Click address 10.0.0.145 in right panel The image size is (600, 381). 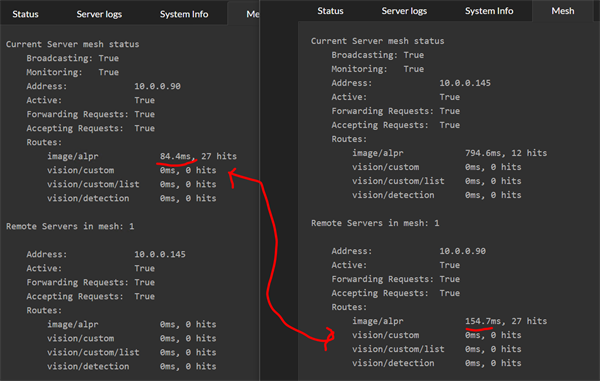click(x=465, y=83)
